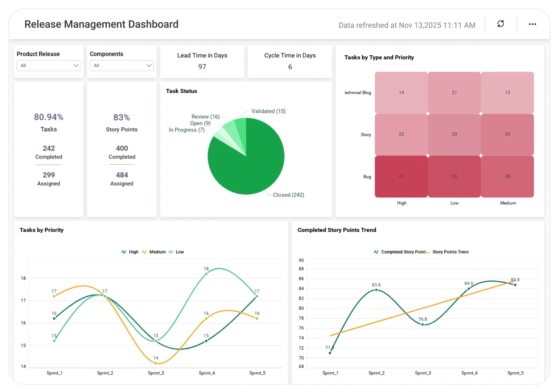Toggle the Story Points Trend legend entry
This screenshot has width=559, height=392.
click(x=447, y=252)
